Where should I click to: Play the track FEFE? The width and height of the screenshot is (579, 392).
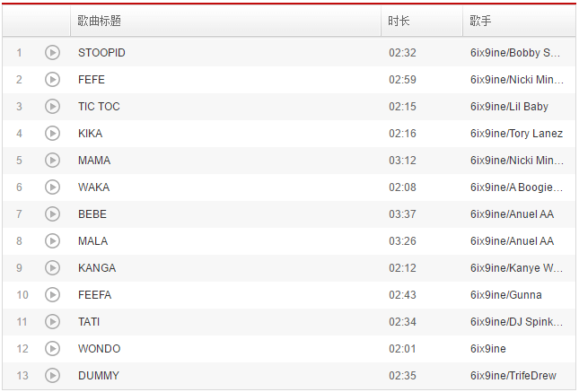point(52,80)
